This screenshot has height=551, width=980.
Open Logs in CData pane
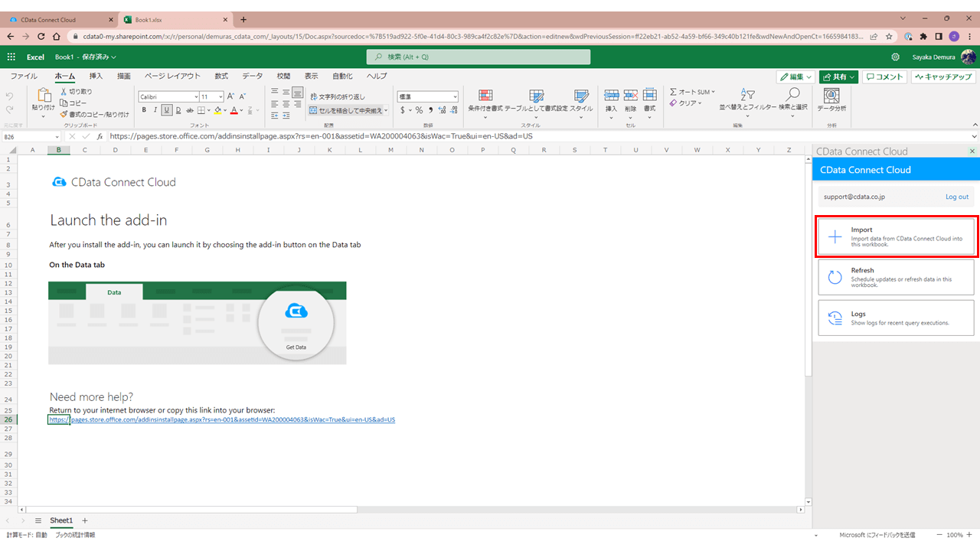click(896, 318)
